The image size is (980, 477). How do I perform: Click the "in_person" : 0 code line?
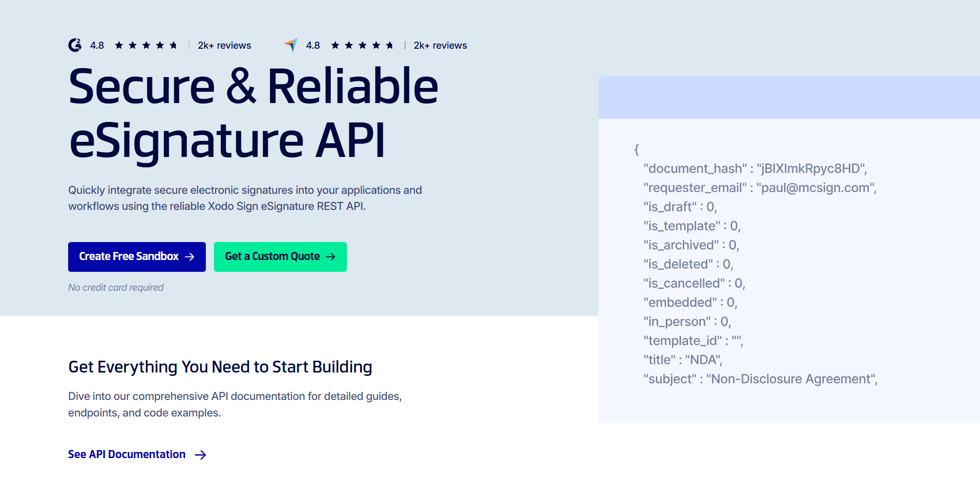(687, 321)
